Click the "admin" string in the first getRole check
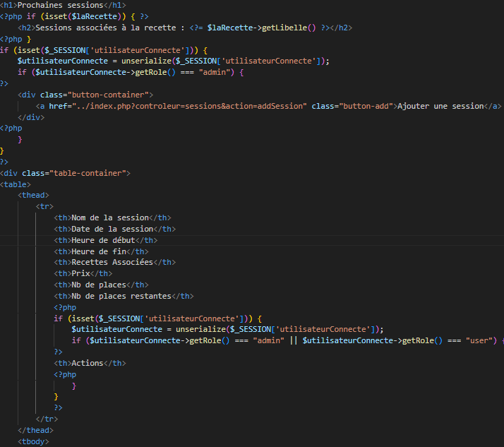Viewport: 504px width, 447px height. tap(215, 72)
